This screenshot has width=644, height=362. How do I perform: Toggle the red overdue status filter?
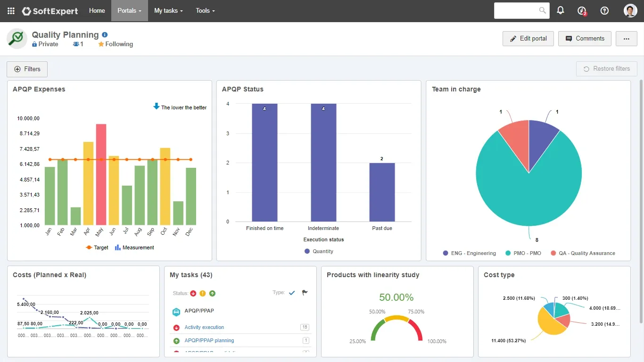coord(193,293)
